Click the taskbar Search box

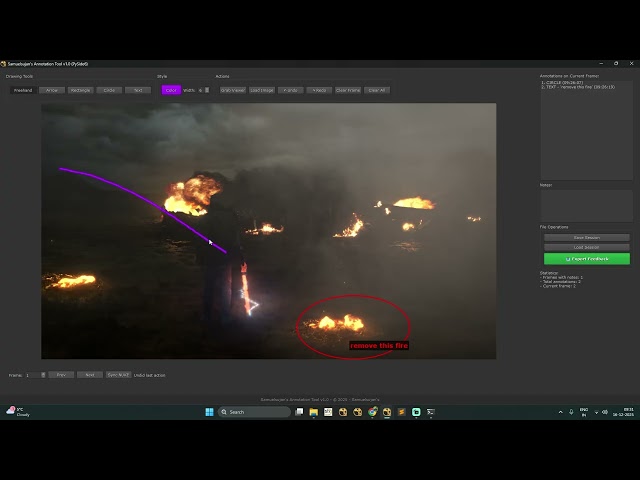click(x=254, y=412)
